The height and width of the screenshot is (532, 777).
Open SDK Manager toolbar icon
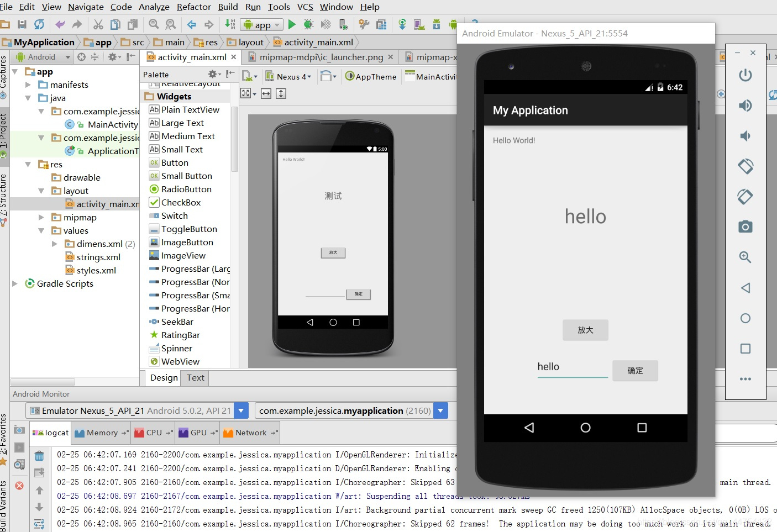coord(437,24)
